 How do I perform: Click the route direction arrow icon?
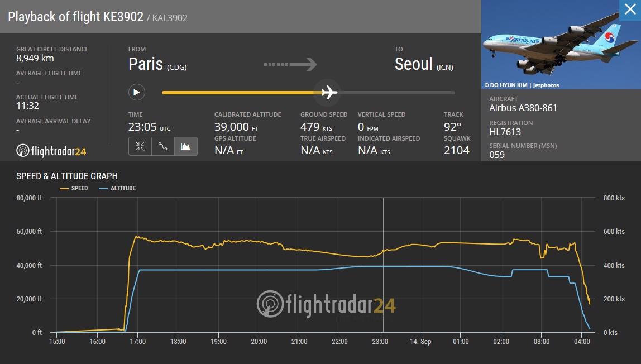pos(290,64)
